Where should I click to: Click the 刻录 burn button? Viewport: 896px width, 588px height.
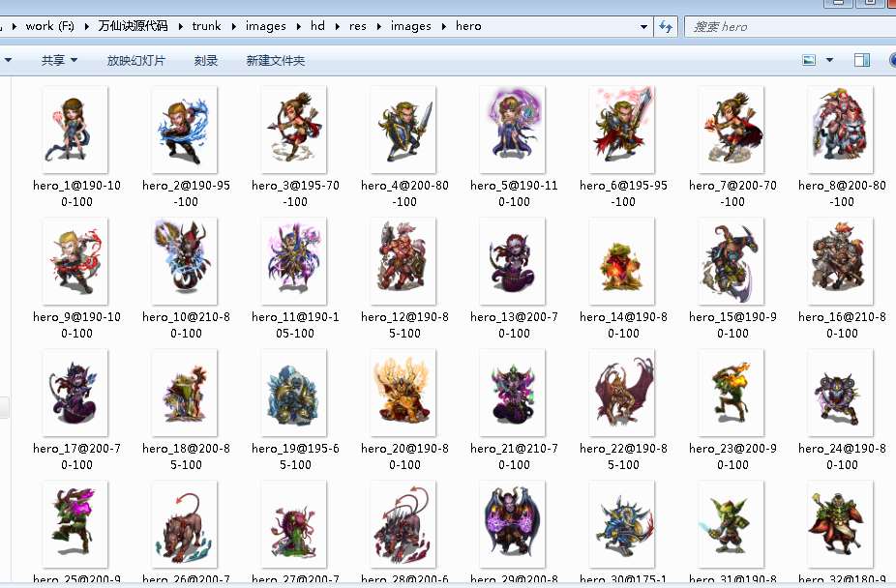pyautogui.click(x=206, y=61)
